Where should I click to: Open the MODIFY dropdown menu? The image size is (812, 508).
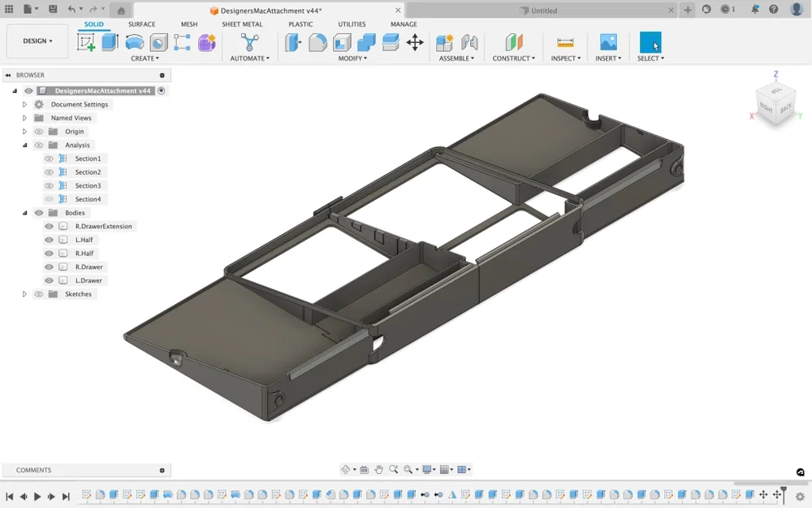tap(352, 59)
